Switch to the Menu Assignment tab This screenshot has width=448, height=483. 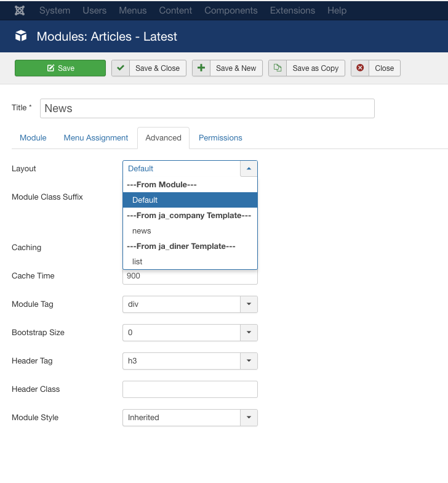[96, 138]
